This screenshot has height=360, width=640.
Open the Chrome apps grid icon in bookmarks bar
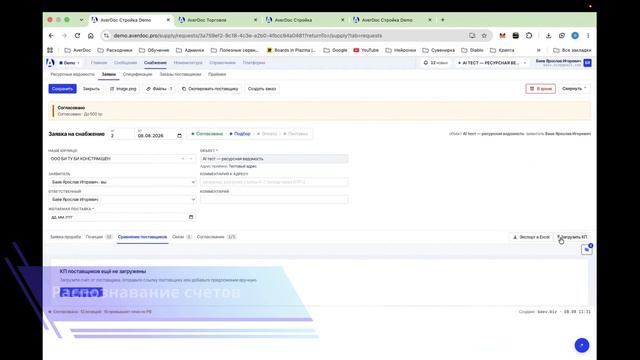(50, 50)
